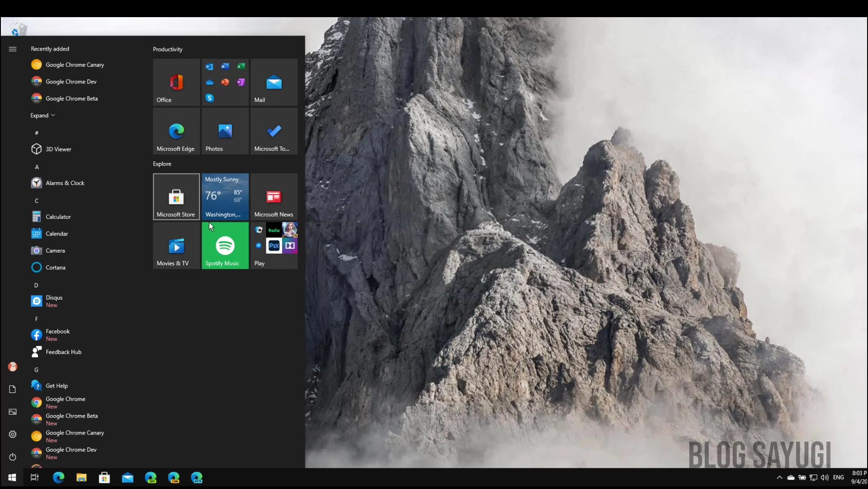Click the Power button in Start sidebar

point(13,457)
